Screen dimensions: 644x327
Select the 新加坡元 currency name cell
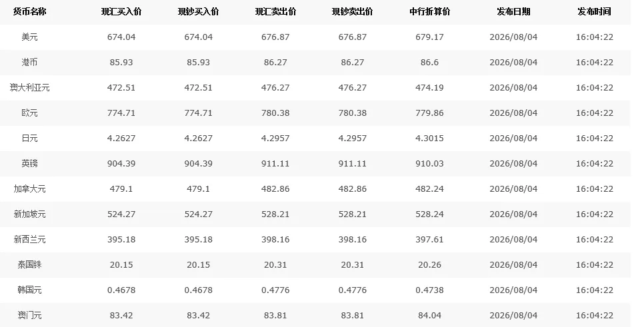pyautogui.click(x=29, y=214)
